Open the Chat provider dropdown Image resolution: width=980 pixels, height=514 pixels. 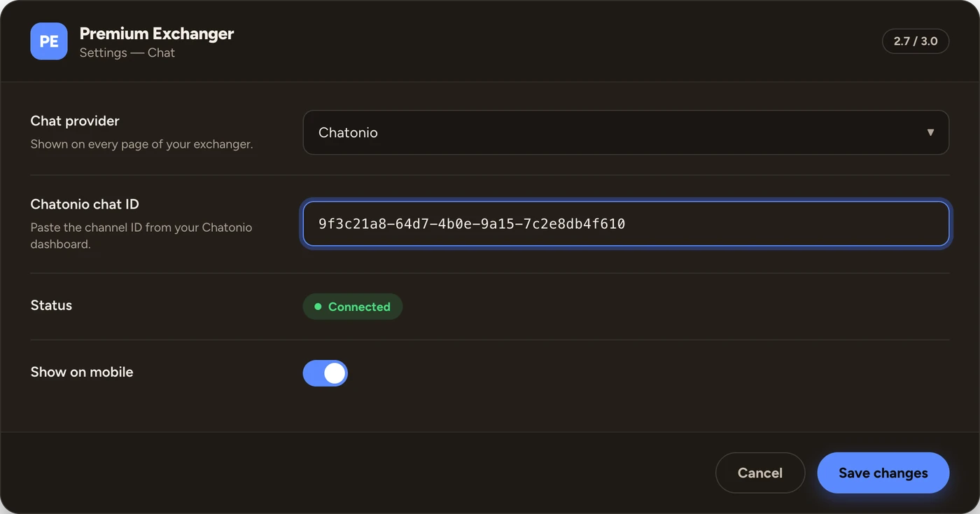[626, 132]
